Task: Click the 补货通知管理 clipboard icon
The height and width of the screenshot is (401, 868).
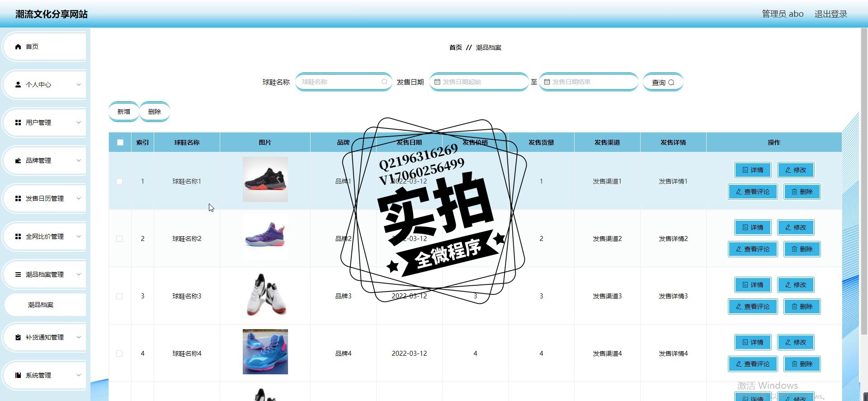Action: [18, 337]
